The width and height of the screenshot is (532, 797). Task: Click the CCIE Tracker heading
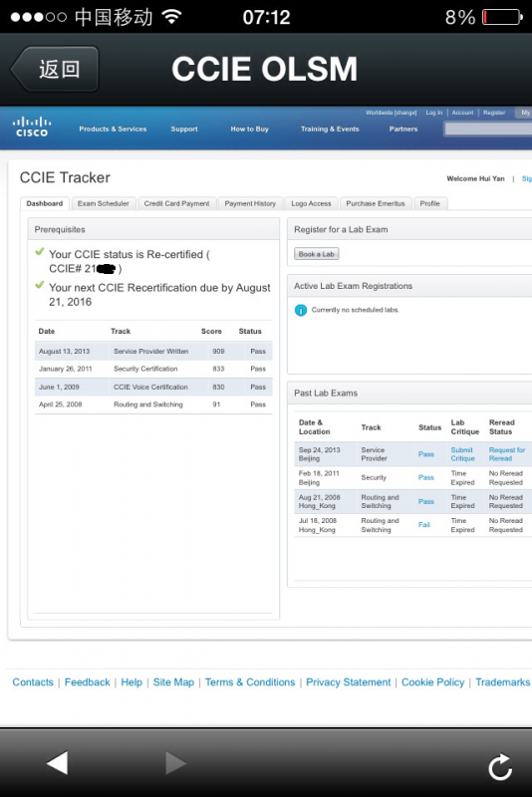(x=65, y=177)
